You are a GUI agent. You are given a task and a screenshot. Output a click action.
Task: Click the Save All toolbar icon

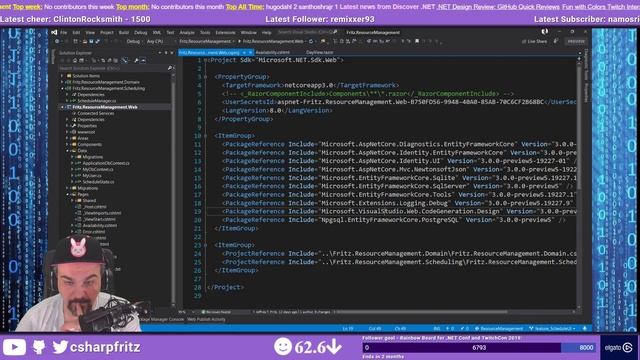(98, 41)
